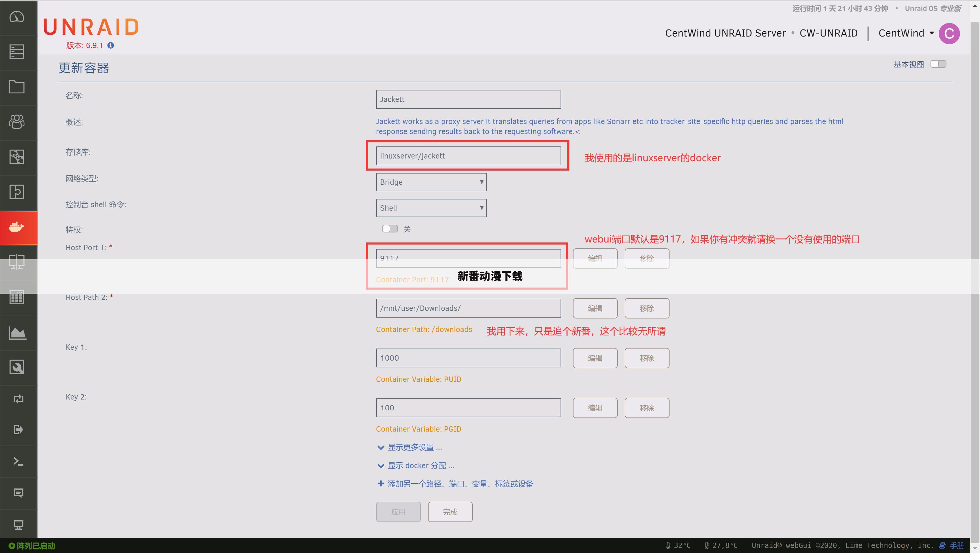Click the Apply (应用) button
980x553 pixels.
[x=398, y=512]
